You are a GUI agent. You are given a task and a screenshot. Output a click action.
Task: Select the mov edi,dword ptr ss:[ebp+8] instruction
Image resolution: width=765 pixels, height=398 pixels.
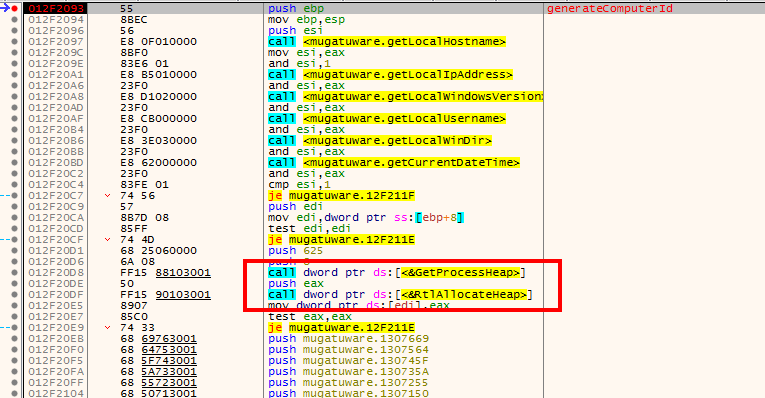366,218
